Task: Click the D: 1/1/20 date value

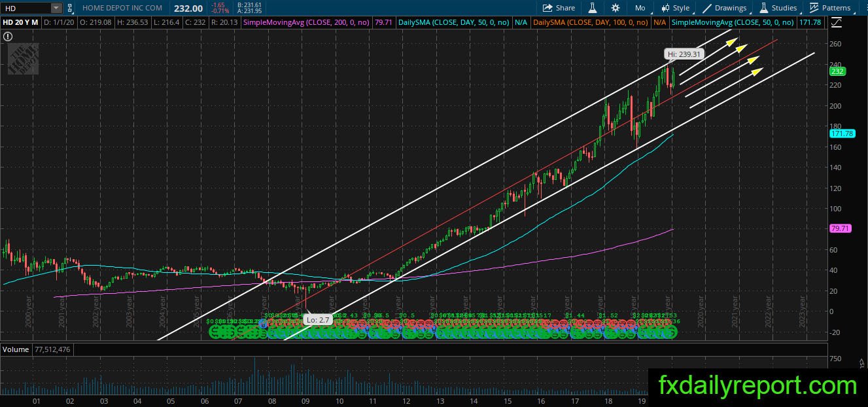Action: (58, 22)
